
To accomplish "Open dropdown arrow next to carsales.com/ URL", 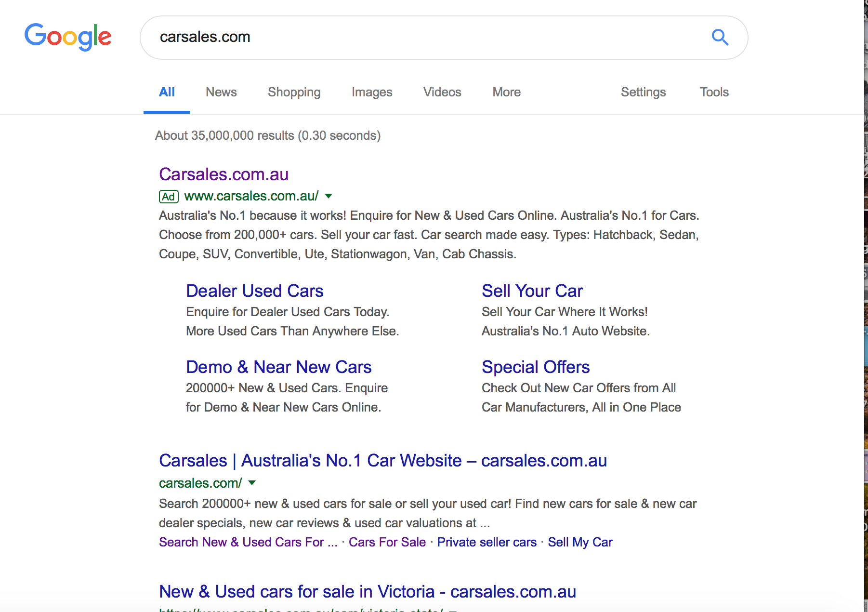I will coord(251,483).
